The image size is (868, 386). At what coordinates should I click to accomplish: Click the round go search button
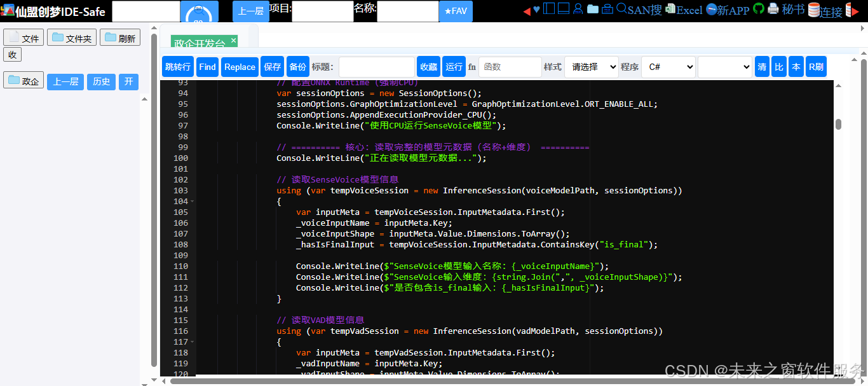click(199, 12)
